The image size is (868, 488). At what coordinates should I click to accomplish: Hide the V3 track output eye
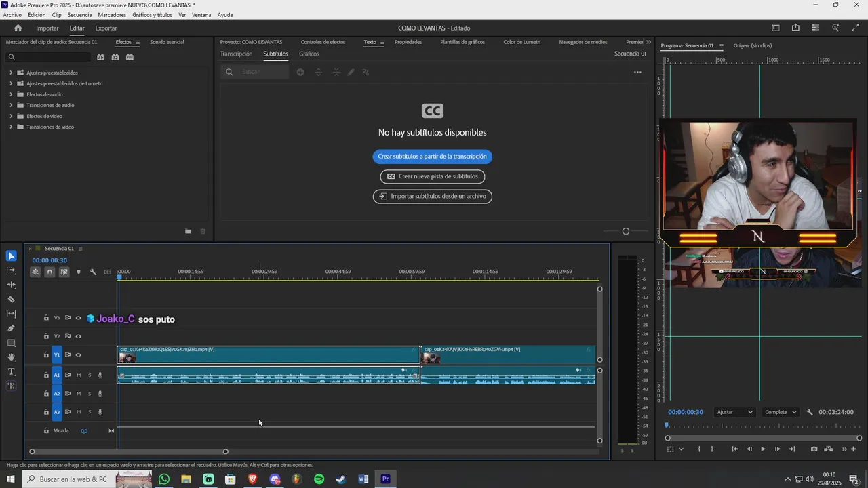tap(79, 318)
